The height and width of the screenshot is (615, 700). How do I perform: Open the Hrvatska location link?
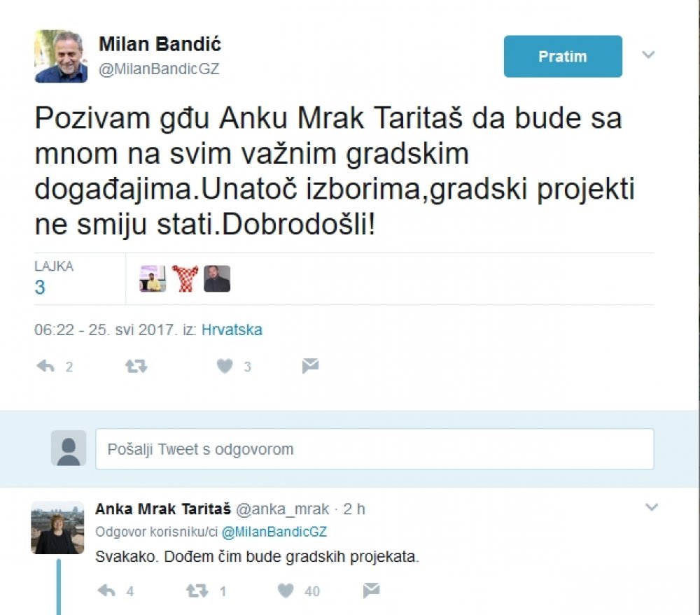point(232,330)
